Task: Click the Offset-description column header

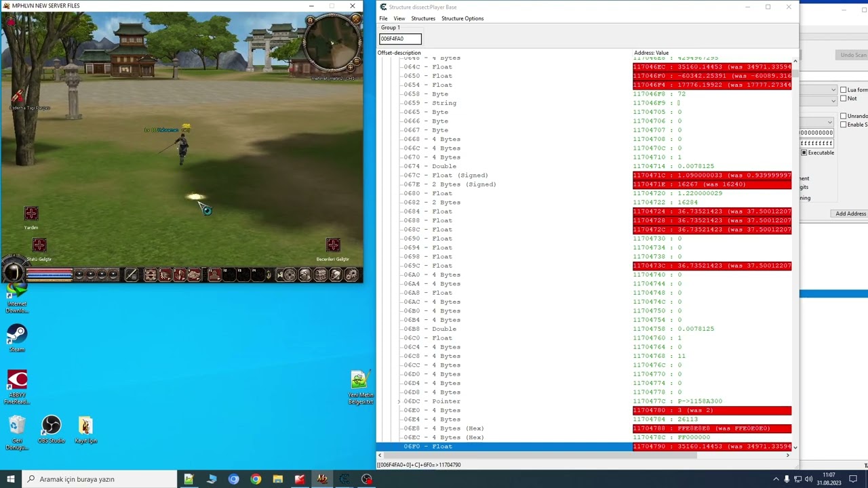Action: (399, 53)
